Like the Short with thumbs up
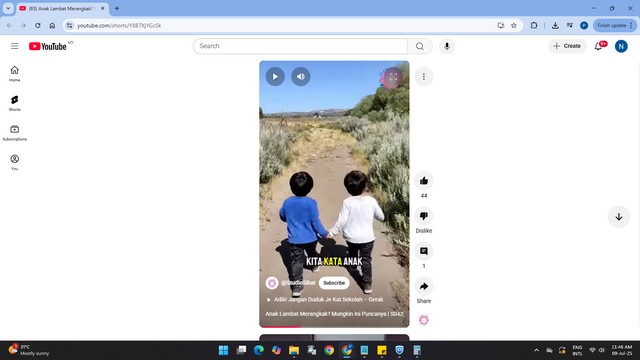This screenshot has width=640, height=360. tap(424, 181)
